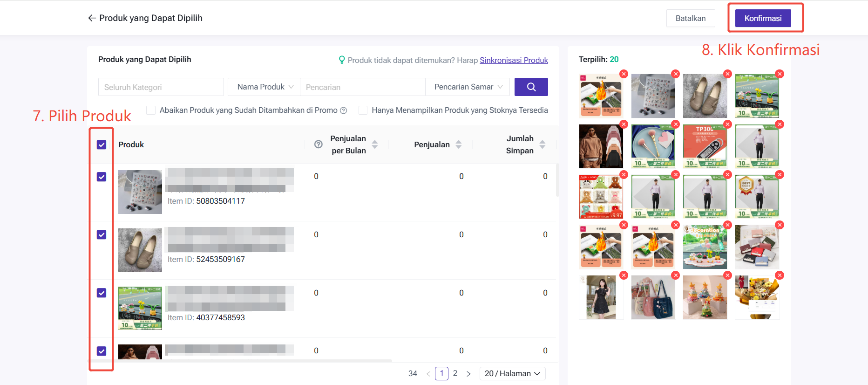This screenshot has width=868, height=385.
Task: Open the 20 / Halaman page size dropdown
Action: click(x=512, y=374)
